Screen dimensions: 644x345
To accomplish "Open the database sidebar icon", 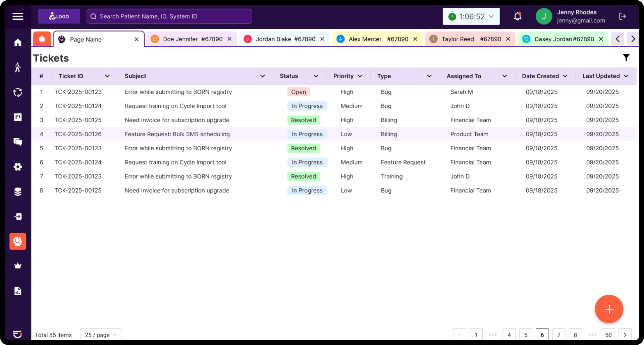I will pyautogui.click(x=17, y=192).
